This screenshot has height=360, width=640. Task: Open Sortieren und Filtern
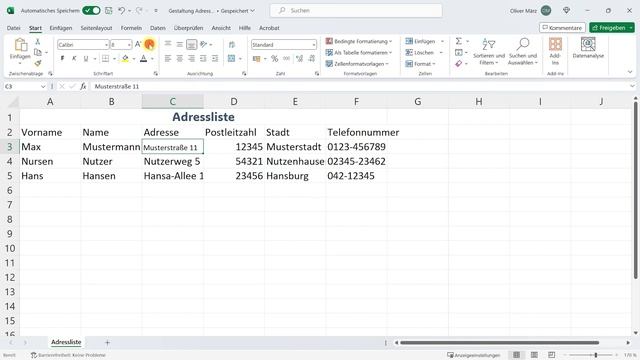click(x=489, y=51)
